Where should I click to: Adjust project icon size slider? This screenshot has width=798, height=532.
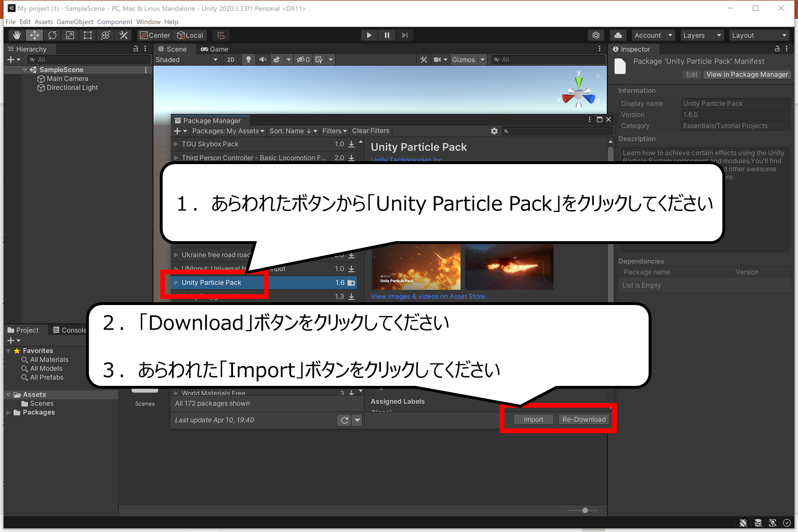585,510
